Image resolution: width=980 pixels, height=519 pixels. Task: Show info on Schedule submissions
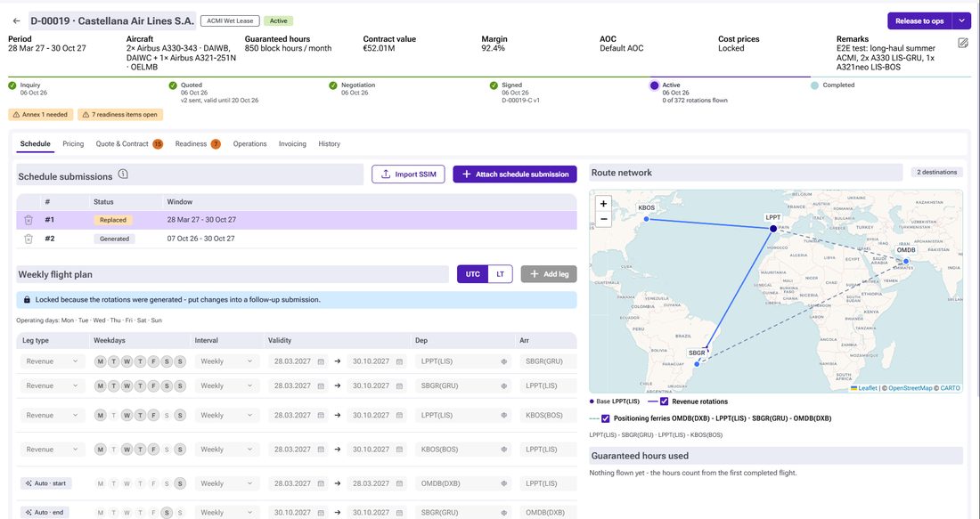[123, 174]
